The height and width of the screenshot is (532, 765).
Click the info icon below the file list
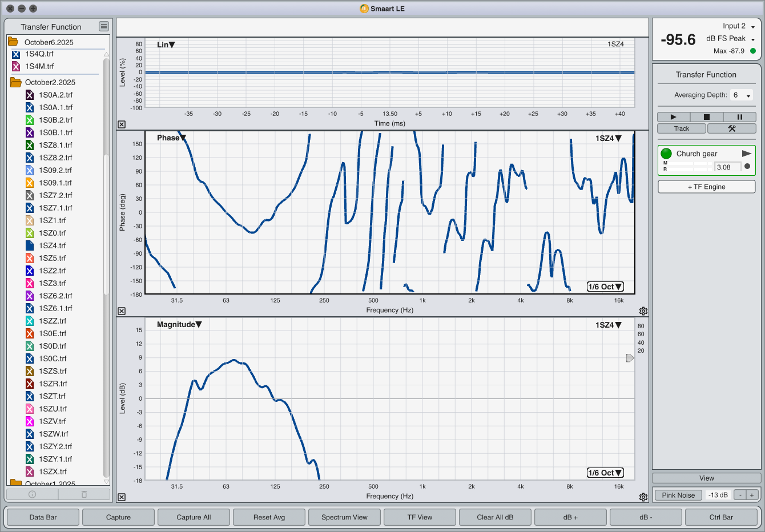tap(32, 494)
